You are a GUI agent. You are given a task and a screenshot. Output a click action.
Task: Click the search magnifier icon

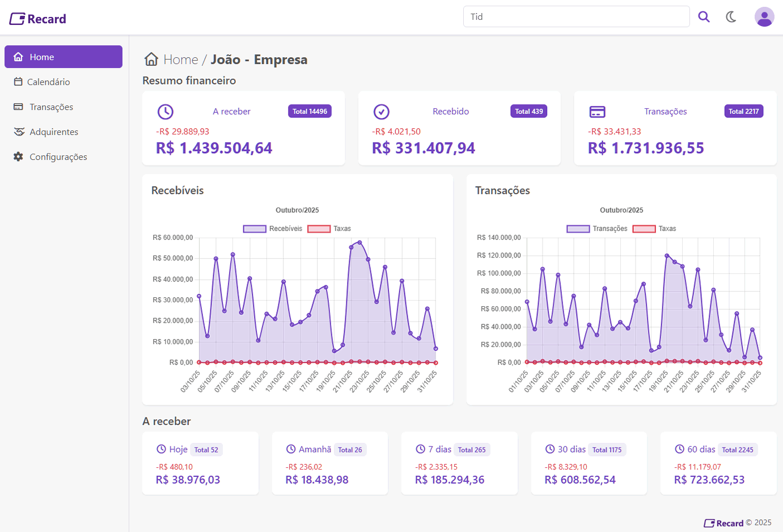point(704,17)
